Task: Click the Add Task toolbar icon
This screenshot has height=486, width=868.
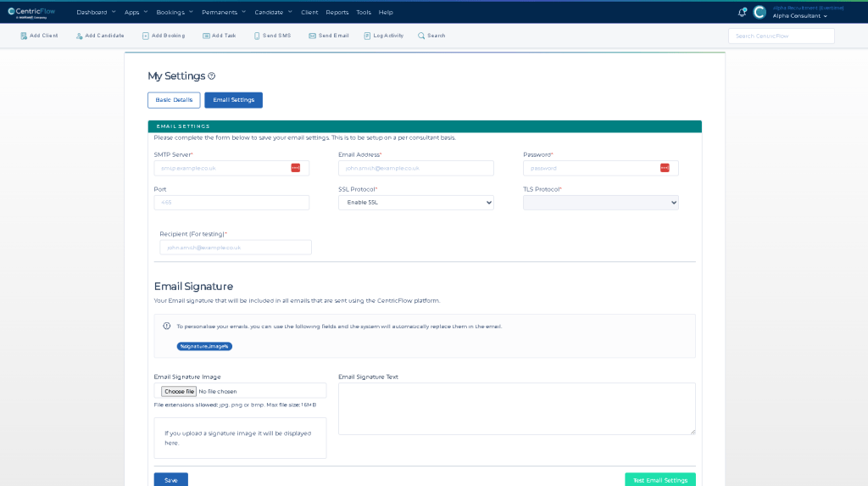Action: pyautogui.click(x=206, y=36)
